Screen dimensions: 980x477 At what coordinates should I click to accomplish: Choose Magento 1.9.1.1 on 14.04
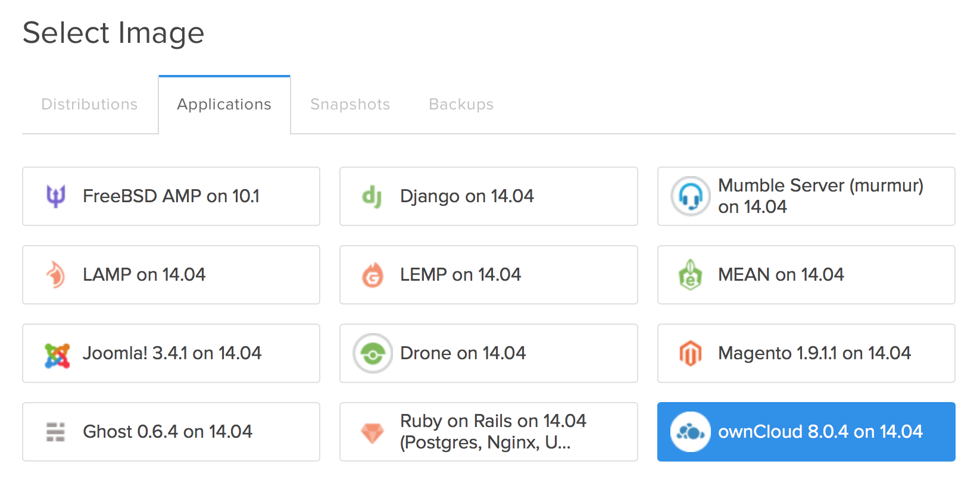(x=806, y=353)
